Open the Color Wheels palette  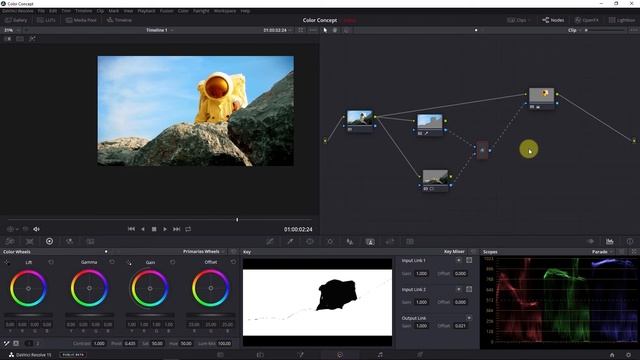[49, 242]
